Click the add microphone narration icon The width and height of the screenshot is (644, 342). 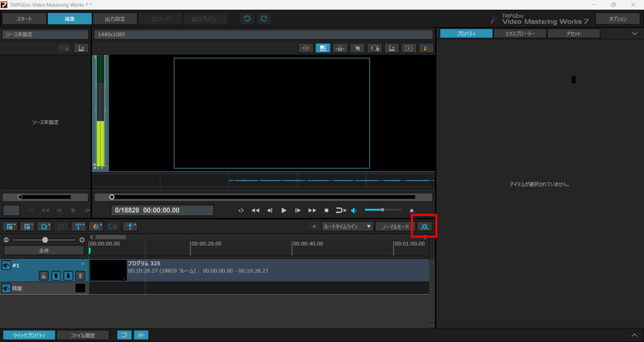(130, 226)
